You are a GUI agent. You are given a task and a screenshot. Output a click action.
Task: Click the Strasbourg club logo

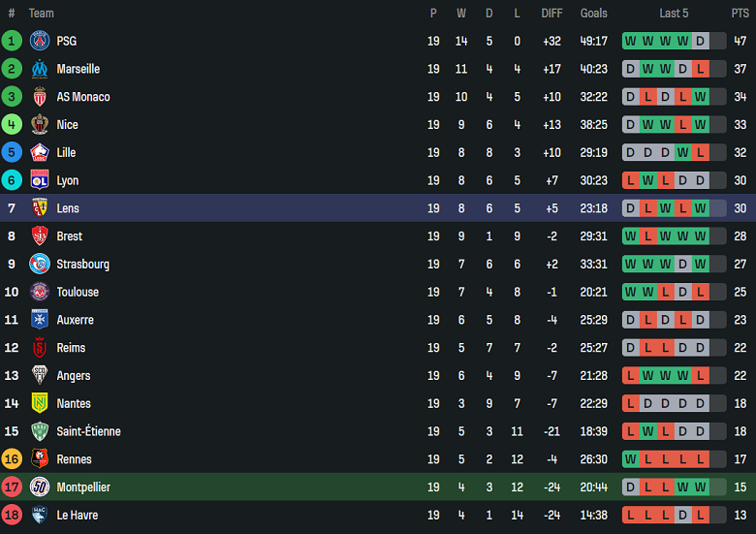[40, 264]
